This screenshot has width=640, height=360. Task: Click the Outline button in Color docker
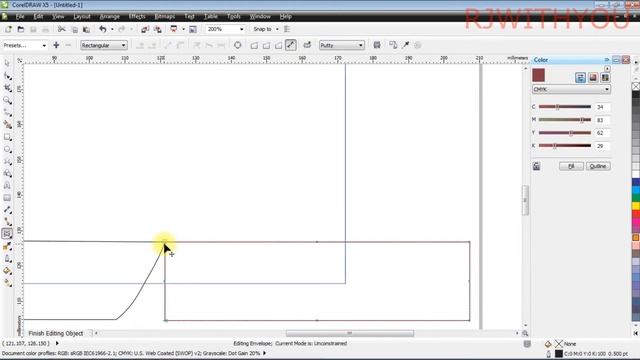coord(598,166)
